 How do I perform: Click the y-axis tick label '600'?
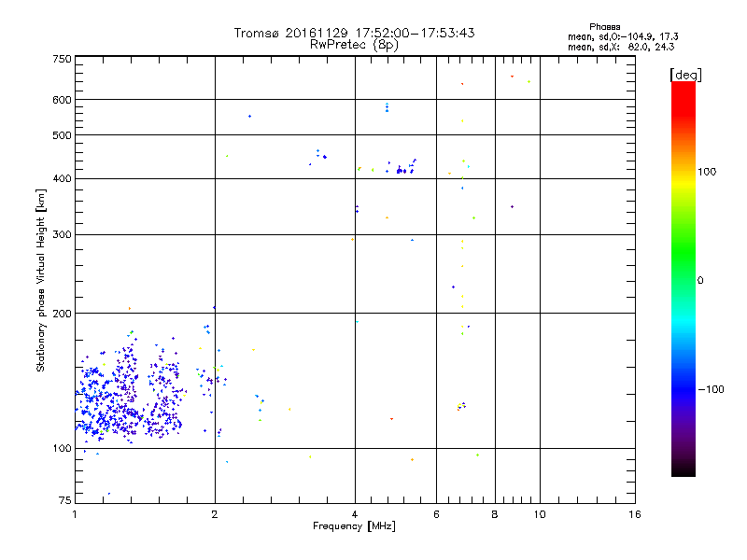point(62,100)
